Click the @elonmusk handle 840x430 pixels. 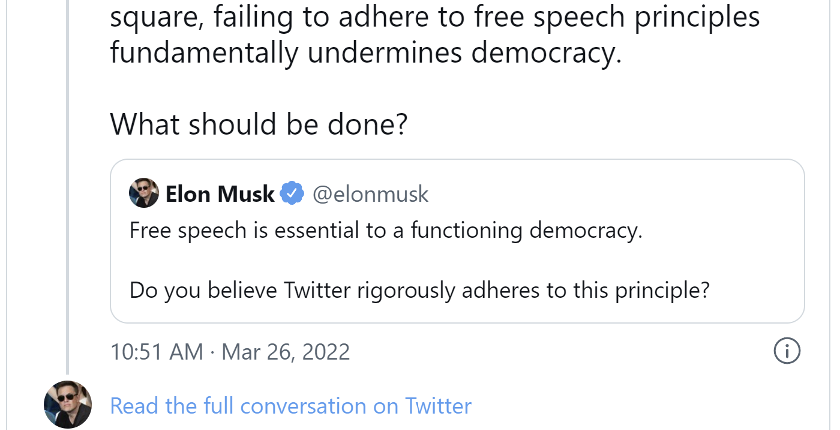371,193
